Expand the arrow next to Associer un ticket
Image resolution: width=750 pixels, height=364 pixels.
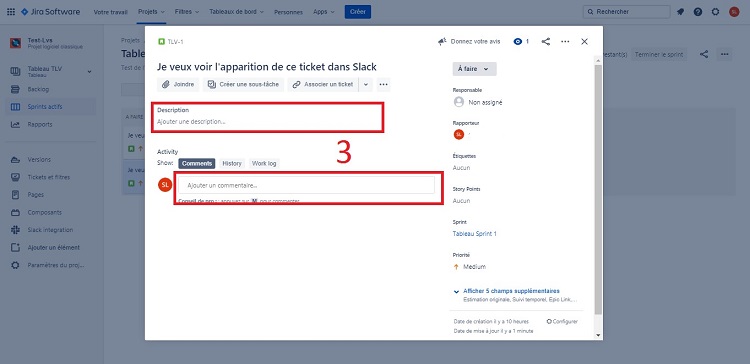pos(365,85)
